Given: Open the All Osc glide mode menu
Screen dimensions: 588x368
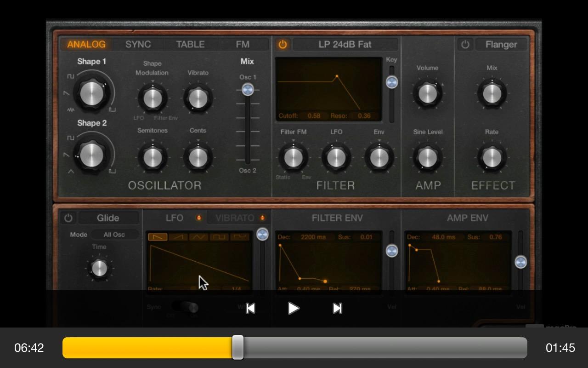Looking at the screenshot, I should coord(114,235).
